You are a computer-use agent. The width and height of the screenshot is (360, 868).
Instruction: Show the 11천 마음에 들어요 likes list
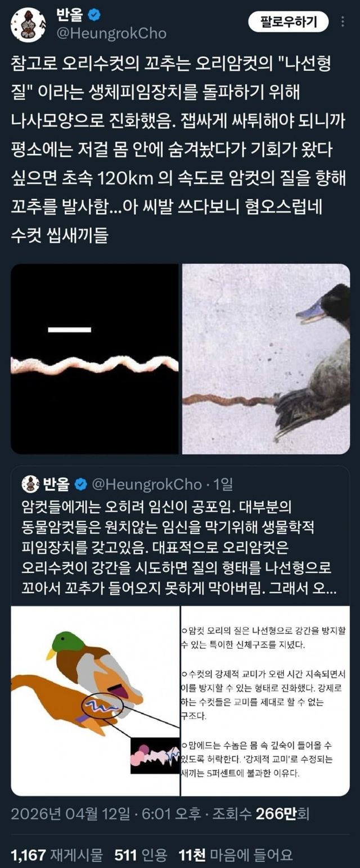pos(235,856)
